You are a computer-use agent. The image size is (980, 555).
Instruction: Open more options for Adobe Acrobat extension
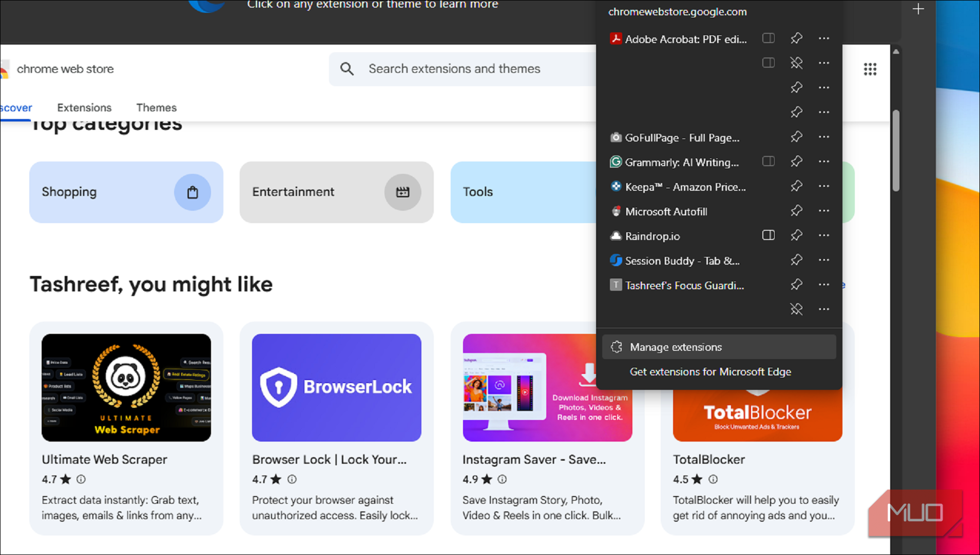click(824, 38)
